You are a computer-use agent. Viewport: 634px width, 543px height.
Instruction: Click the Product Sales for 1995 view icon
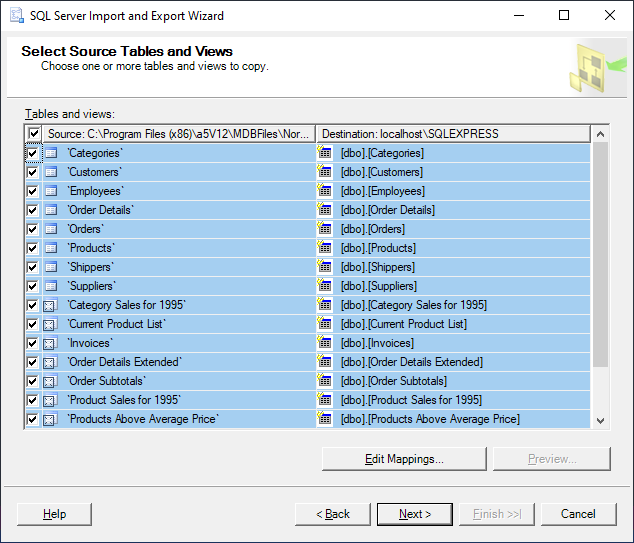click(51, 400)
